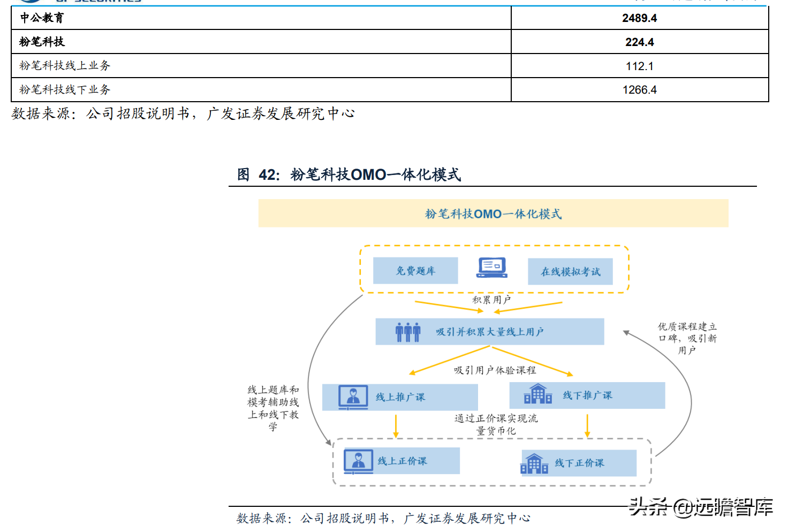
Task: Select the screen icon in 线上正价课 box
Action: coord(359,460)
